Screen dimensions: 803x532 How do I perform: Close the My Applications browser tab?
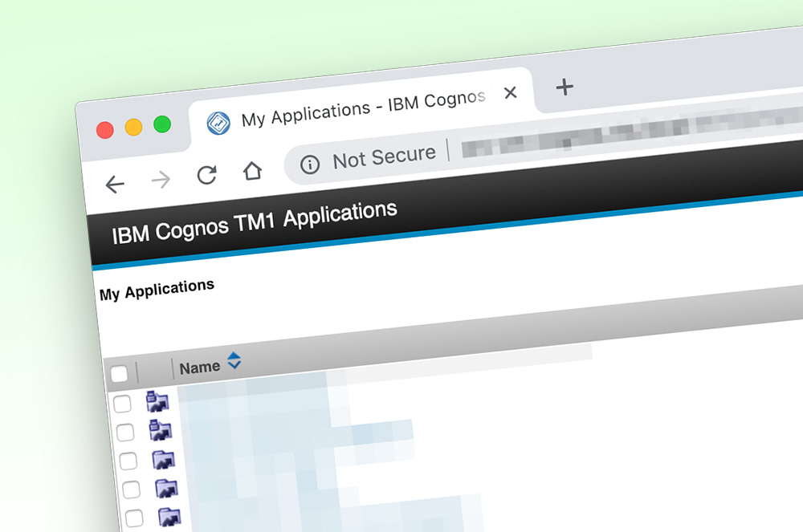pos(510,92)
